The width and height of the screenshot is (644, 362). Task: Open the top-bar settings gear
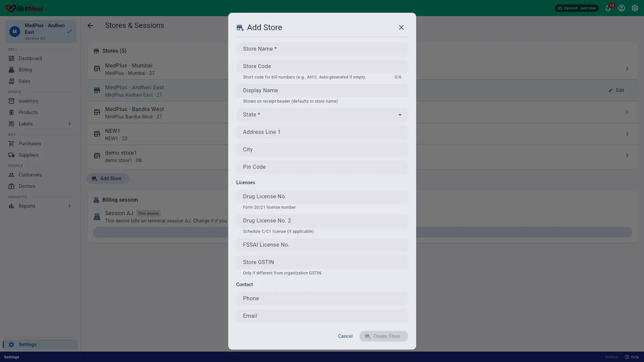[x=635, y=8]
